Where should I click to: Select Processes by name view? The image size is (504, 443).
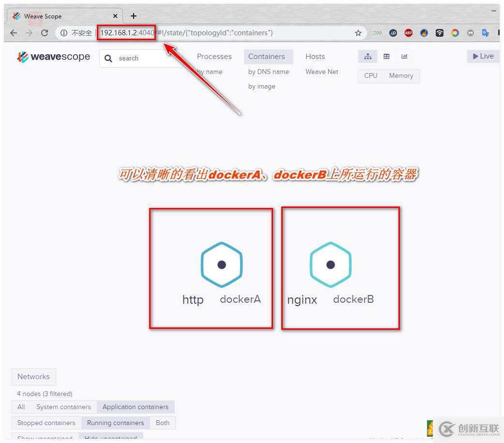tap(210, 72)
